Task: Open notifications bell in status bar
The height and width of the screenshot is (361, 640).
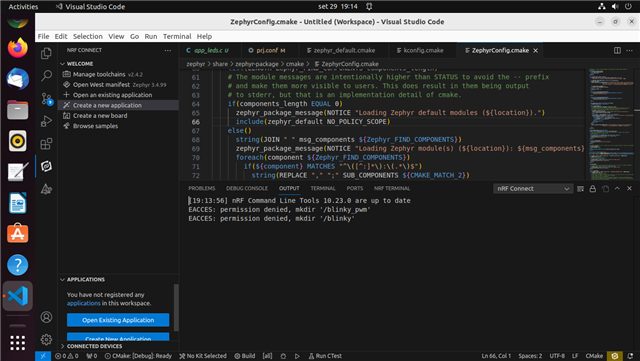Action: tap(630, 356)
